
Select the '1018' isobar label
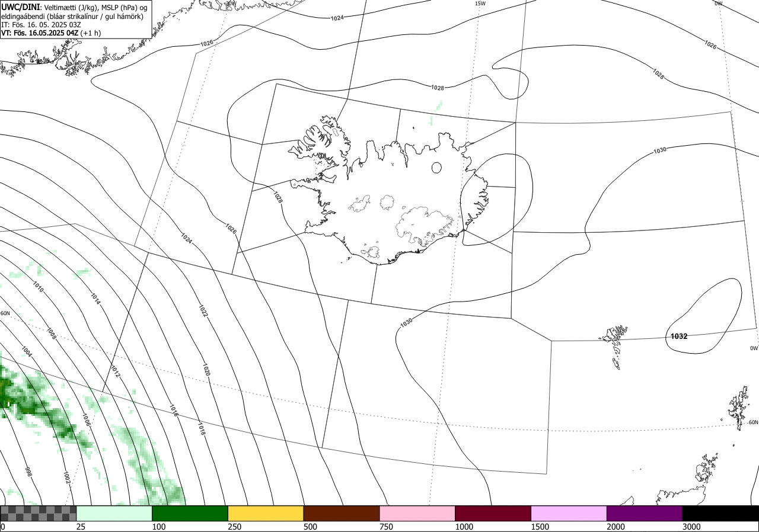(x=200, y=430)
